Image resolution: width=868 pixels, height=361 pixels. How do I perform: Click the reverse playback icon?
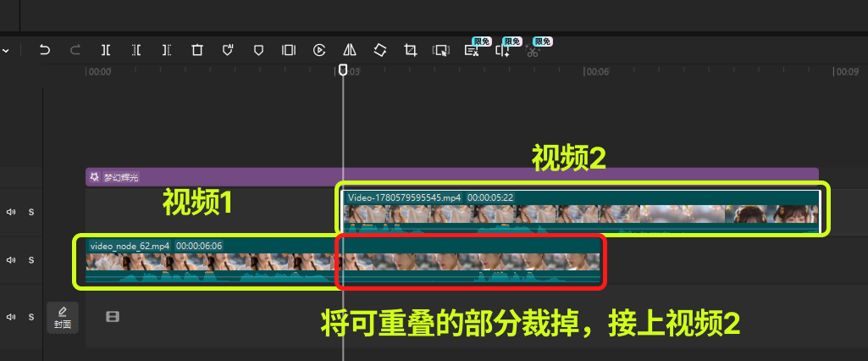319,50
